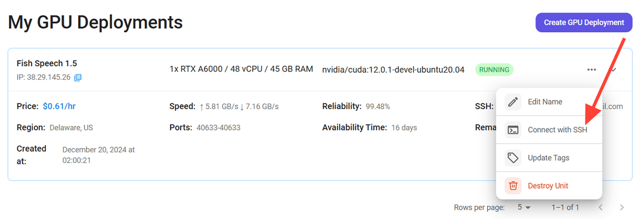
Task: Select Update Tags in the menu
Action: tap(549, 158)
